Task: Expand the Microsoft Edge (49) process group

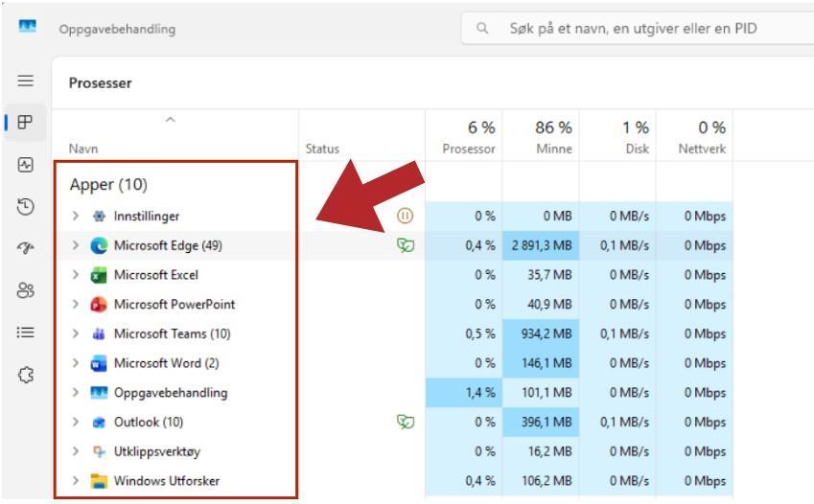Action: (76, 245)
